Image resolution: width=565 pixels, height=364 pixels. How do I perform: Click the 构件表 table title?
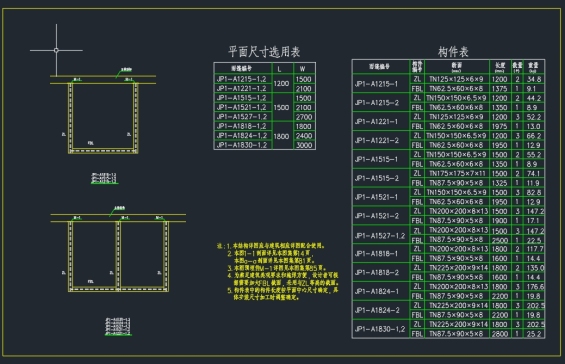click(453, 52)
